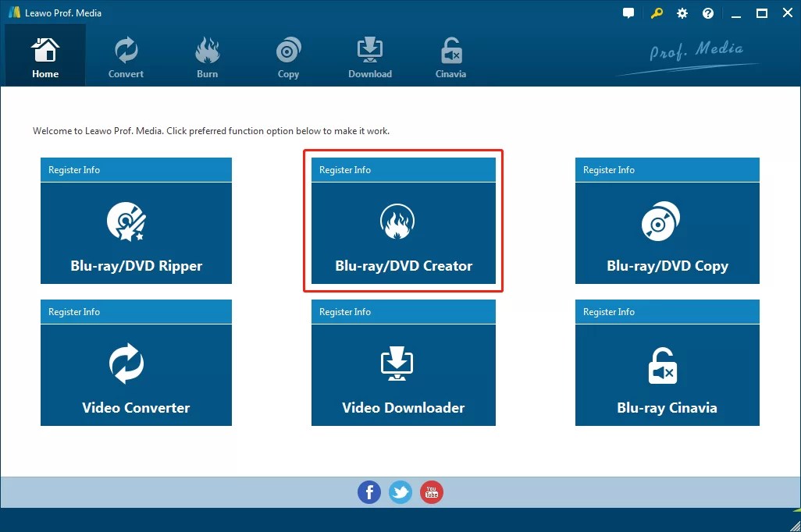The height and width of the screenshot is (532, 801).
Task: Open the Download module icon
Action: coord(369,49)
